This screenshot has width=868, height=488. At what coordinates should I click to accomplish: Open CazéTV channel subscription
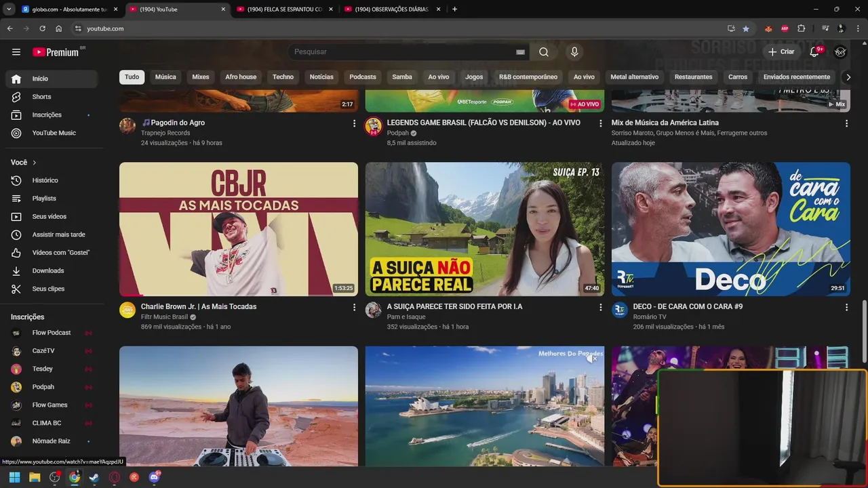[x=52, y=351]
